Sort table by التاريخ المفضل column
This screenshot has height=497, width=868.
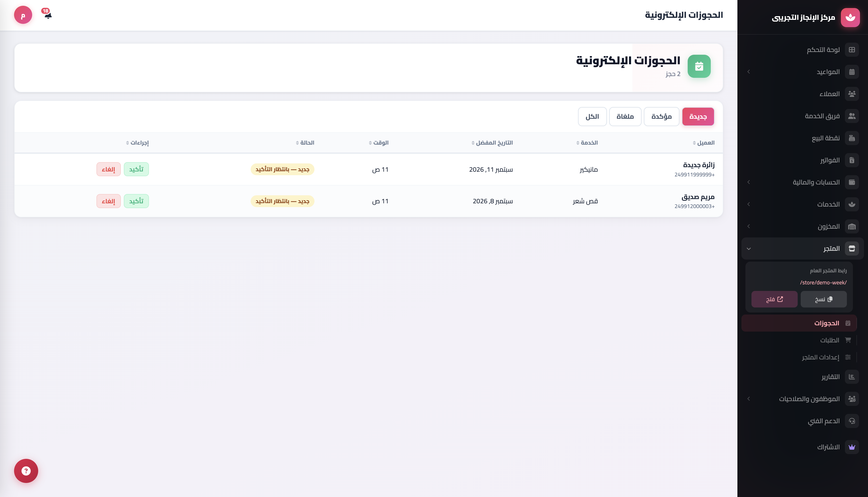click(x=492, y=143)
